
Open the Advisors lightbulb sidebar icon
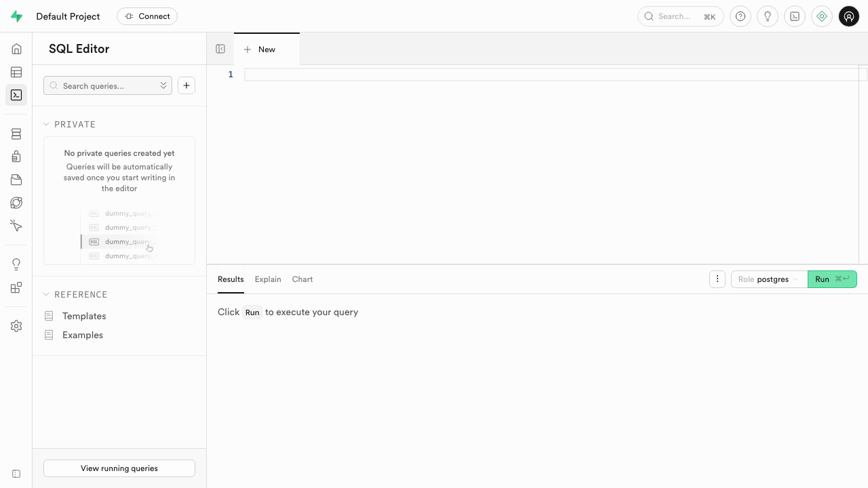(16, 264)
